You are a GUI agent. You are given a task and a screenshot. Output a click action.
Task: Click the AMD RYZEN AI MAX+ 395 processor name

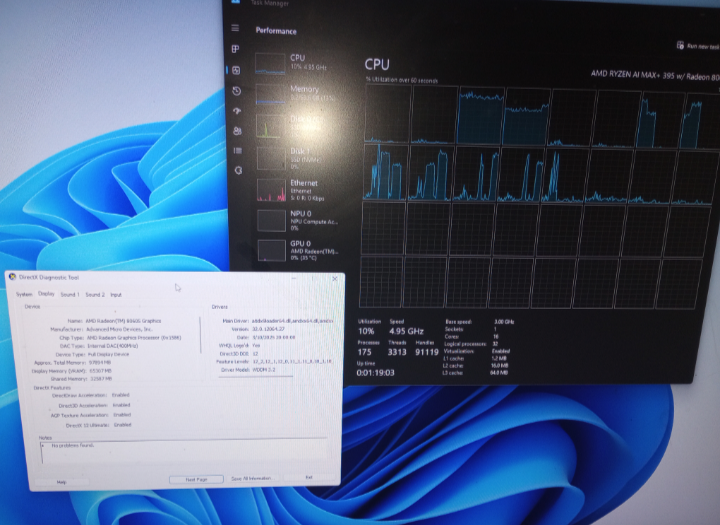655,75
